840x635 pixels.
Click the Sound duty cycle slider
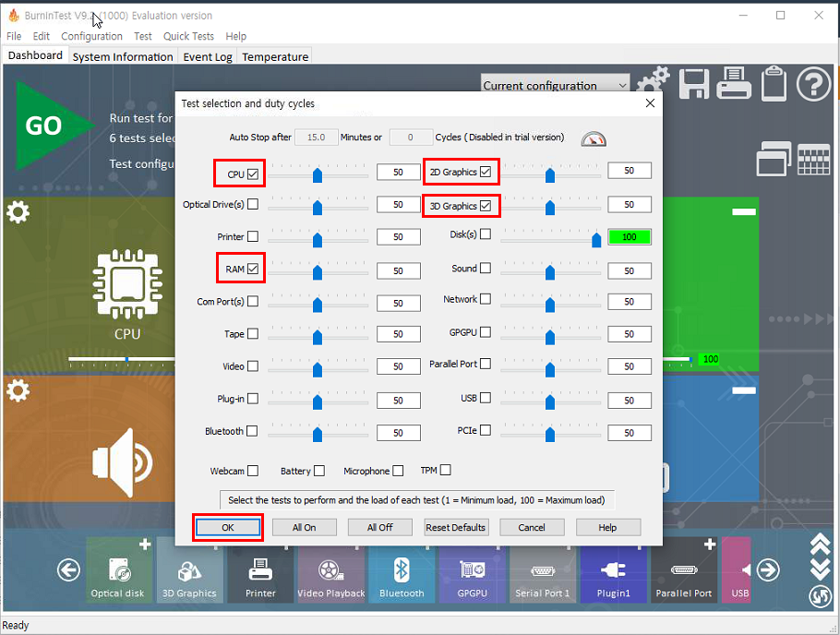point(551,270)
